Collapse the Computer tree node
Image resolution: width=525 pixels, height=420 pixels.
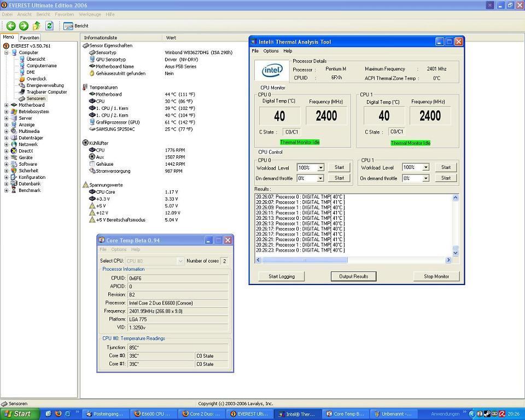click(7, 52)
